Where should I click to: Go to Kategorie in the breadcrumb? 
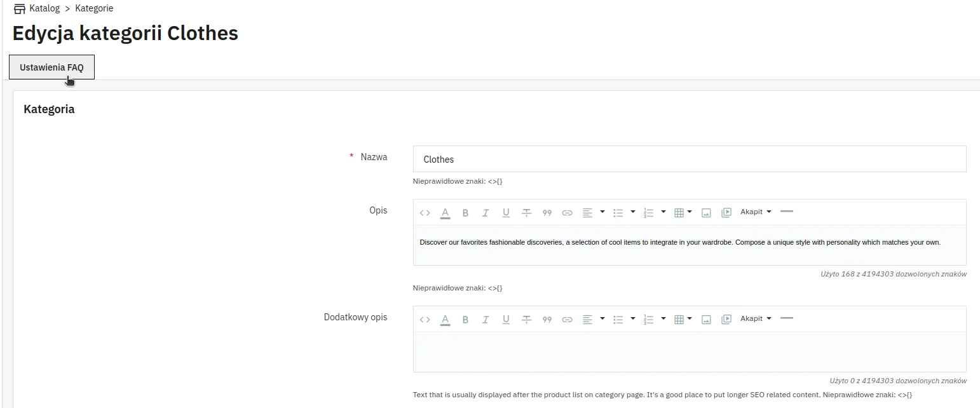pyautogui.click(x=94, y=8)
